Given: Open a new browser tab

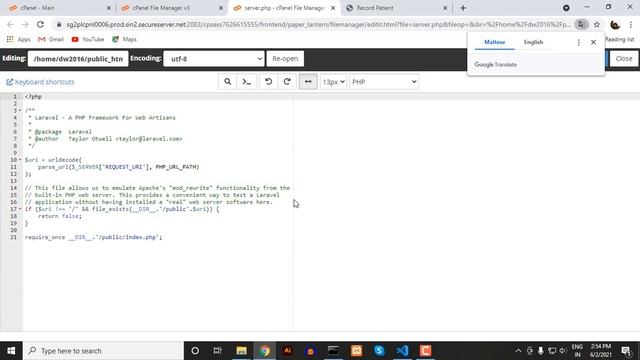Looking at the screenshot, I should pyautogui.click(x=463, y=8).
